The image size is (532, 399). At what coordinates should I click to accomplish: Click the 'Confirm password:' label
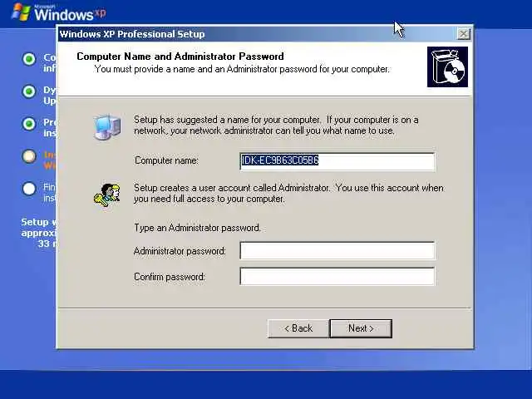coord(170,277)
